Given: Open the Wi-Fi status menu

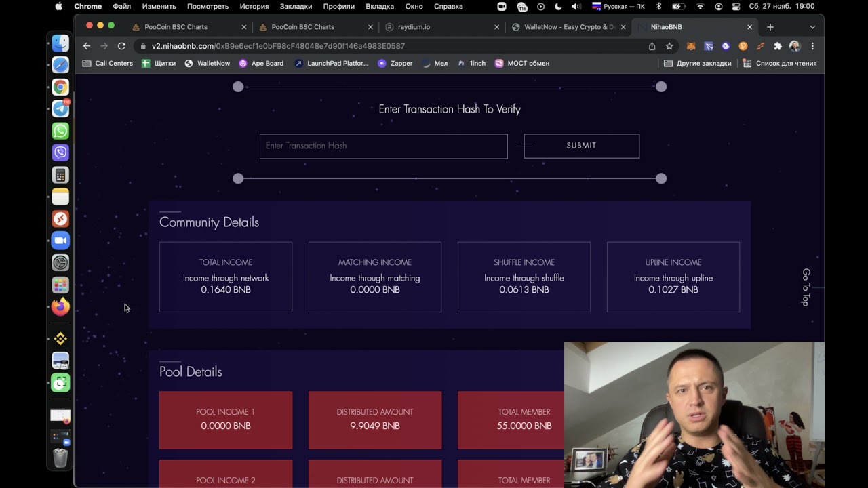Looking at the screenshot, I should [700, 6].
